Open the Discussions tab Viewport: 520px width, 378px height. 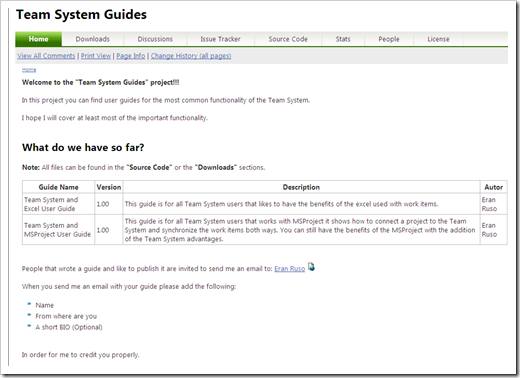(x=155, y=39)
